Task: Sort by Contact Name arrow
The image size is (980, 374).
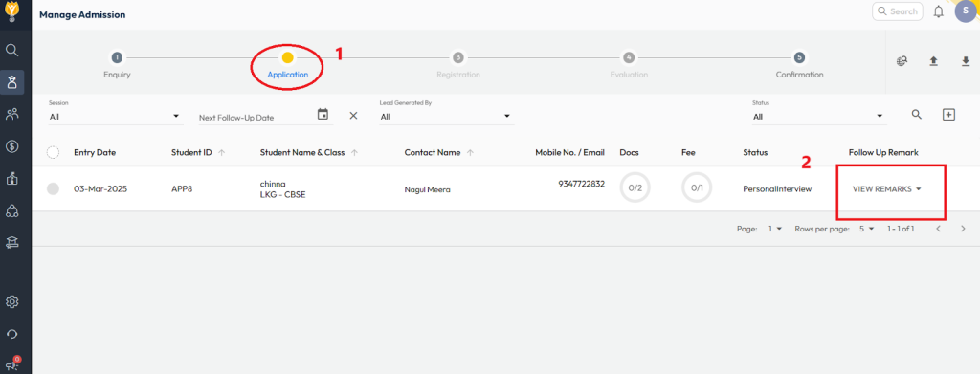Action: click(470, 153)
